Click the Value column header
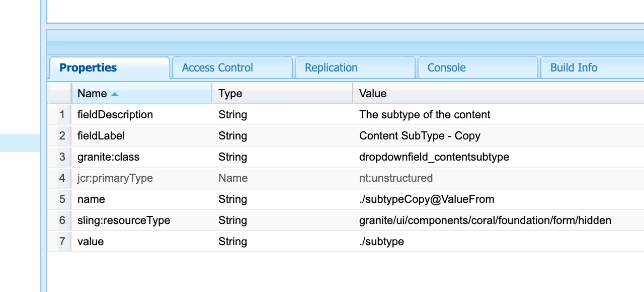The width and height of the screenshot is (644, 292). click(373, 94)
